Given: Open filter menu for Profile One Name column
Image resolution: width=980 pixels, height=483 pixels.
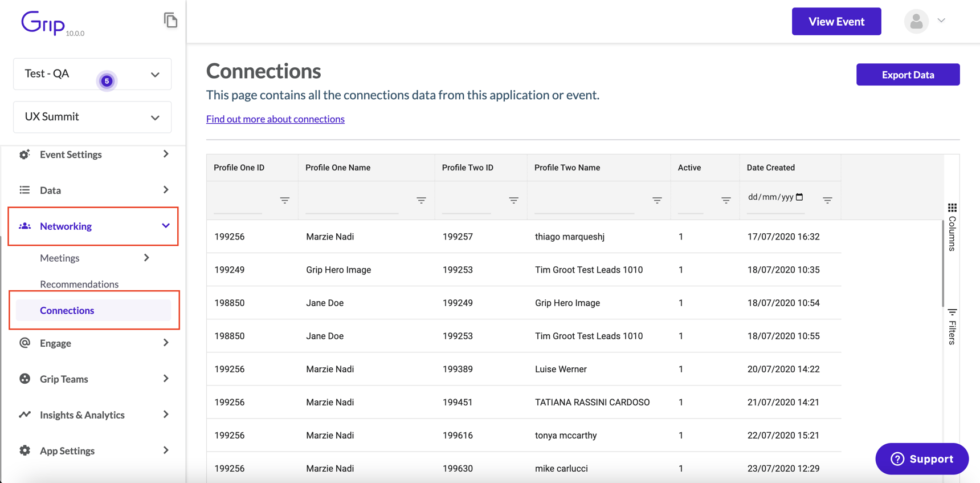Looking at the screenshot, I should 421,200.
